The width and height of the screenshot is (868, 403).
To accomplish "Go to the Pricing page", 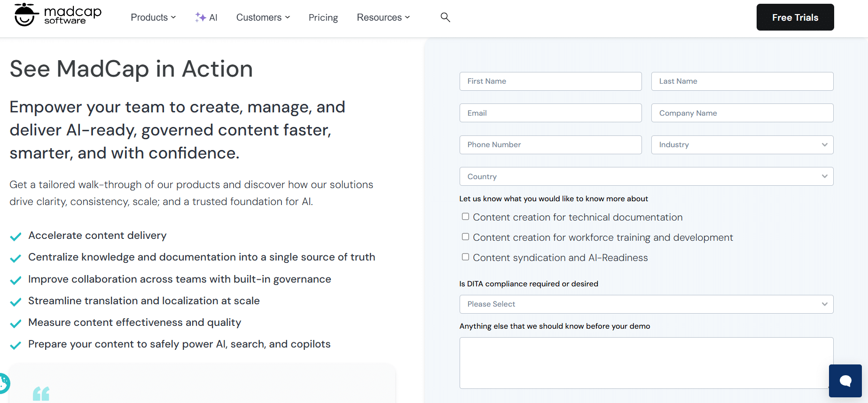I will pos(323,17).
